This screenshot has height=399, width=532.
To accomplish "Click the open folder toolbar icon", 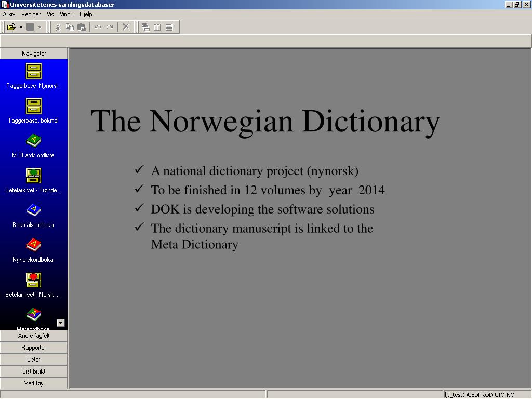I will pos(11,27).
